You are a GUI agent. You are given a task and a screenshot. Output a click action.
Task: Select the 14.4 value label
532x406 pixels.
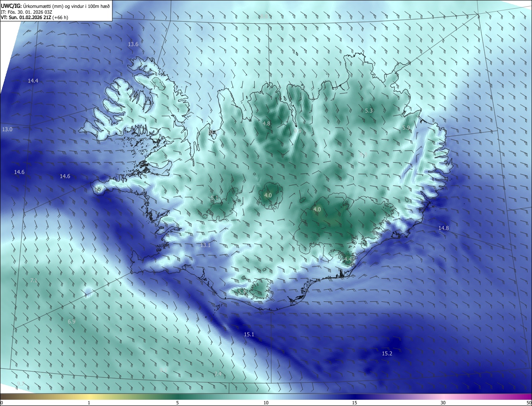click(33, 81)
